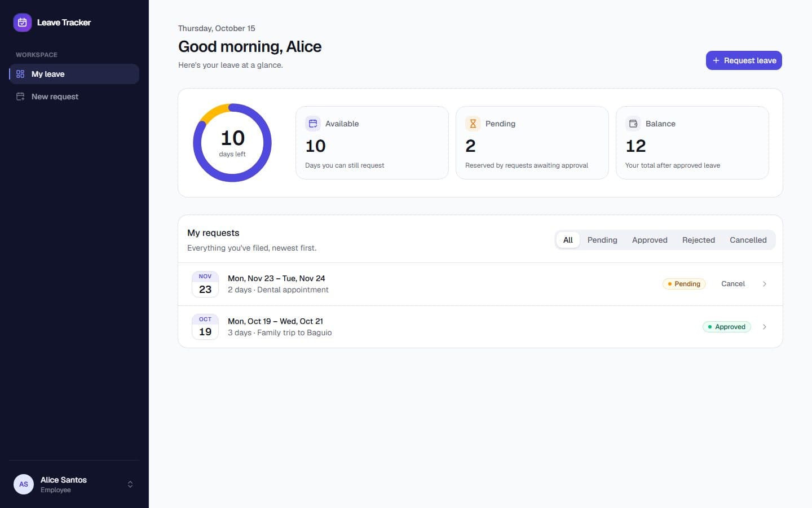View the Cancelled requests tab
The height and width of the screenshot is (508, 812).
[748, 240]
